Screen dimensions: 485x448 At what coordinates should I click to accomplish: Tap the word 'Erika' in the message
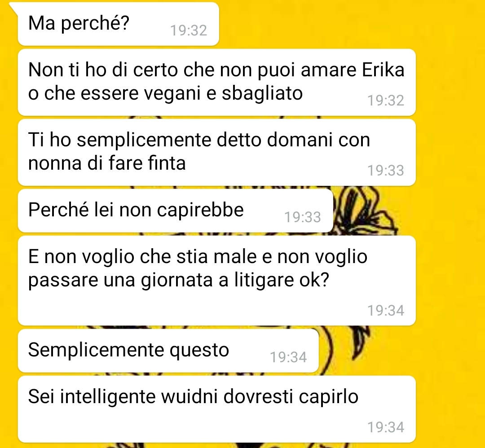pyautogui.click(x=383, y=70)
